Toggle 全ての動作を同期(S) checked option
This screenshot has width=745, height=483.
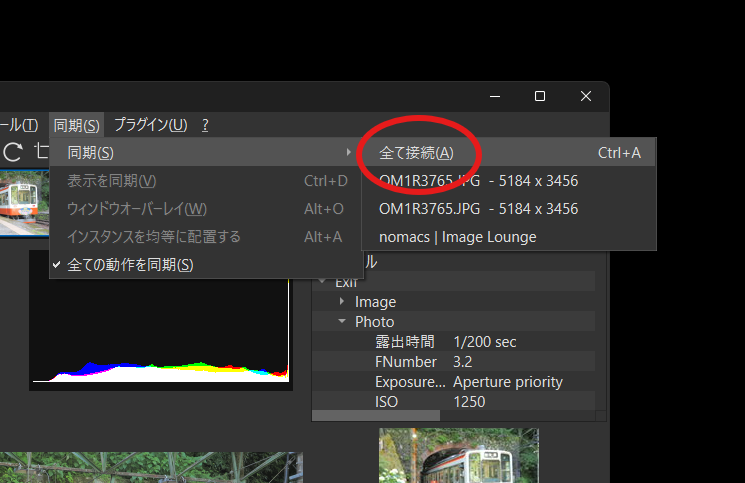click(204, 265)
